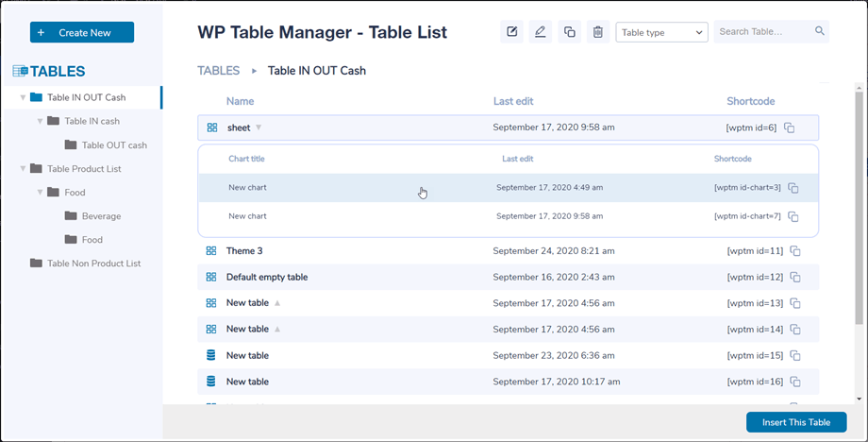Click the delete trash icon
Viewport: 868px width, 442px height.
pos(597,32)
